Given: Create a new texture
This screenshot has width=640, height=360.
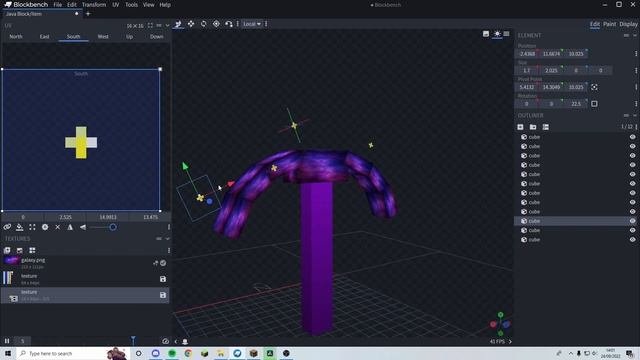Looking at the screenshot, I should point(20,250).
